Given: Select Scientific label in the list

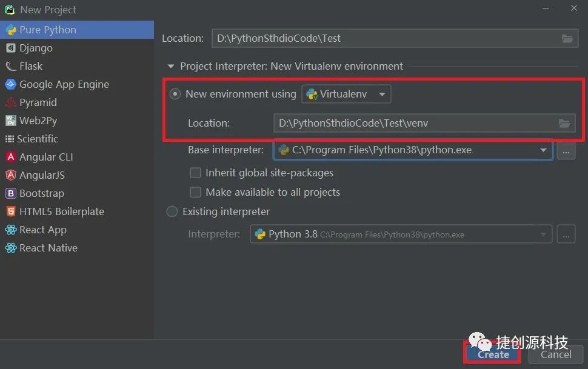Looking at the screenshot, I should [x=38, y=139].
